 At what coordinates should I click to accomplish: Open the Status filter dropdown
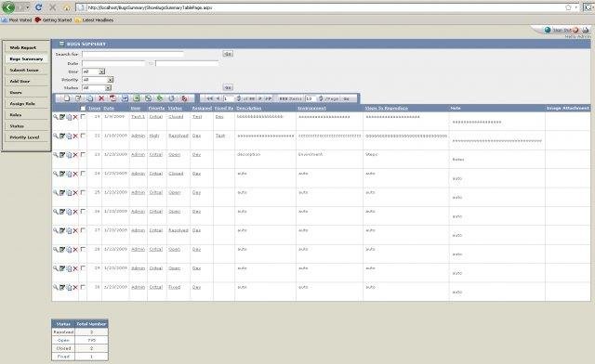click(97, 88)
